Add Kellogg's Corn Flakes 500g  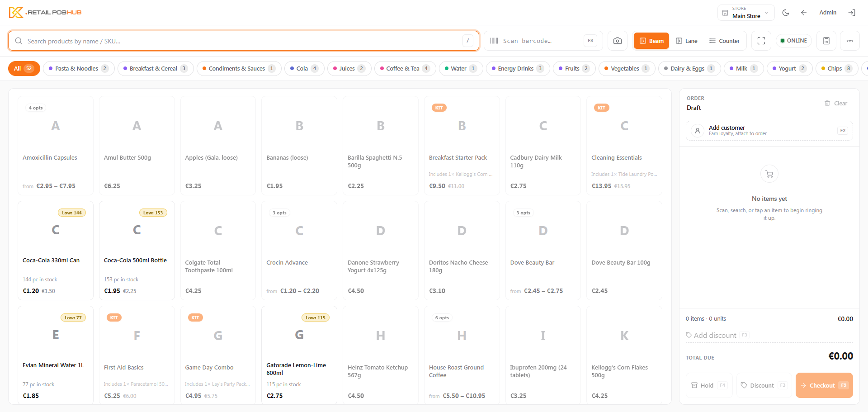pyautogui.click(x=624, y=355)
